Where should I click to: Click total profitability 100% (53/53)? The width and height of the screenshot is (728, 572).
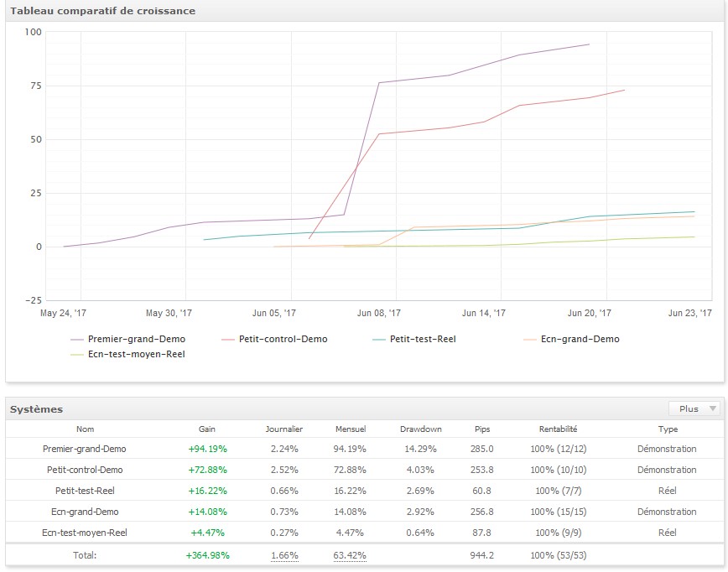[x=559, y=555]
